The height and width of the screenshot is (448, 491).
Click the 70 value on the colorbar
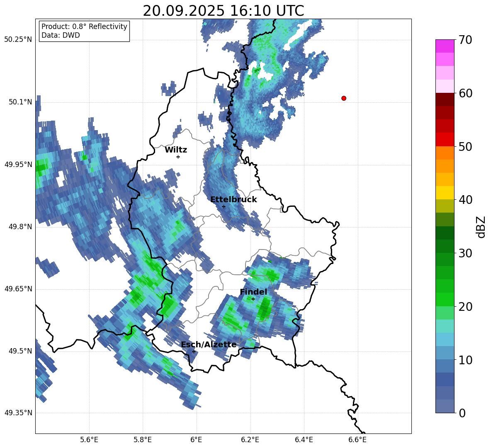[x=466, y=40]
